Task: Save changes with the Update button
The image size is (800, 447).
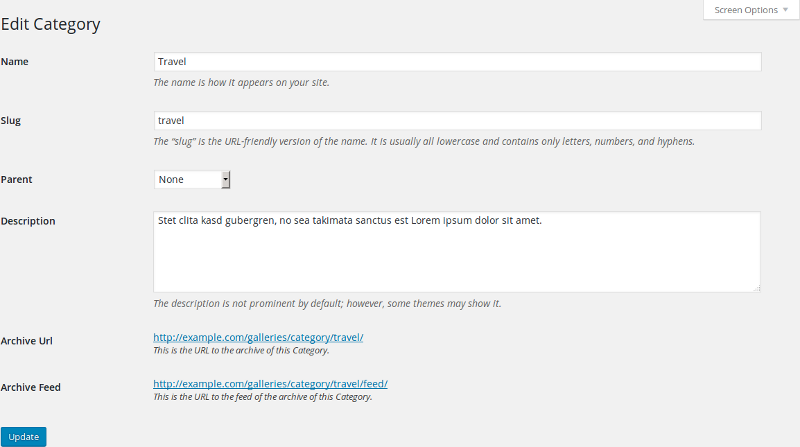Action: tap(23, 437)
